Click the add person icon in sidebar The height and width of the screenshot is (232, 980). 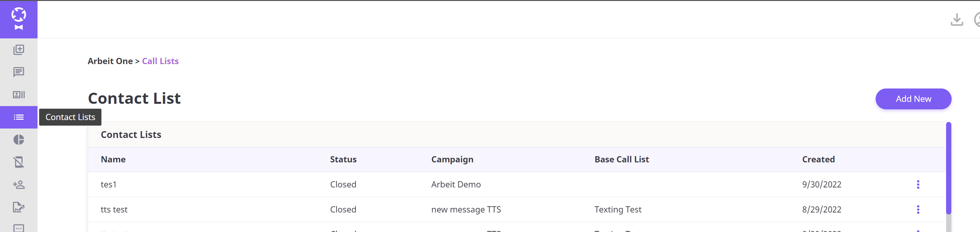point(19,185)
